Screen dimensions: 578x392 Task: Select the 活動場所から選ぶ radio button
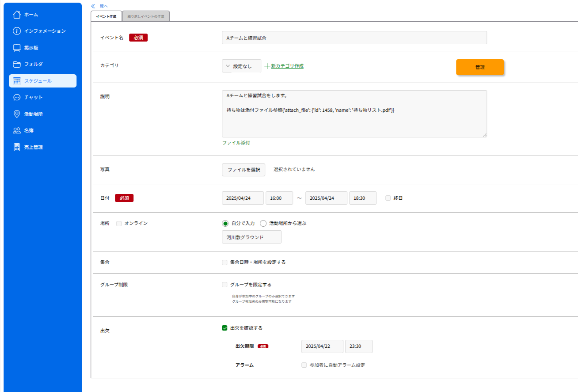(x=263, y=224)
